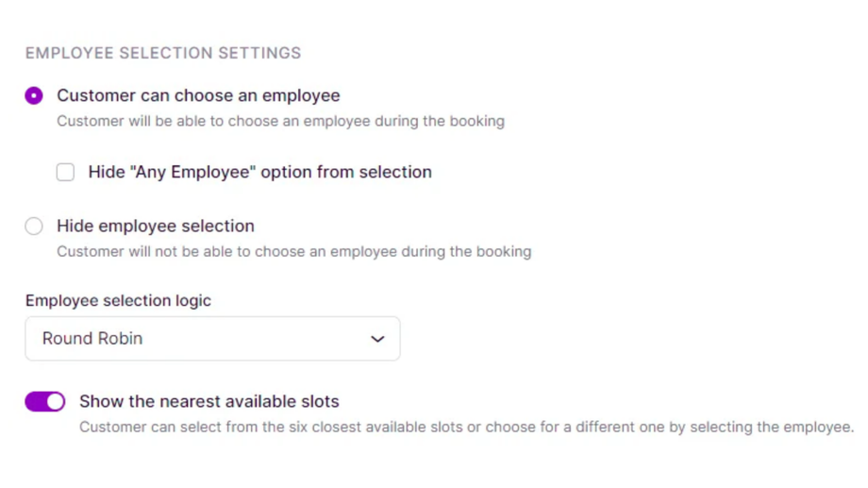Viewport: 868px width, 488px height.
Task: Open the Employee selection logic dropdown
Action: click(212, 339)
